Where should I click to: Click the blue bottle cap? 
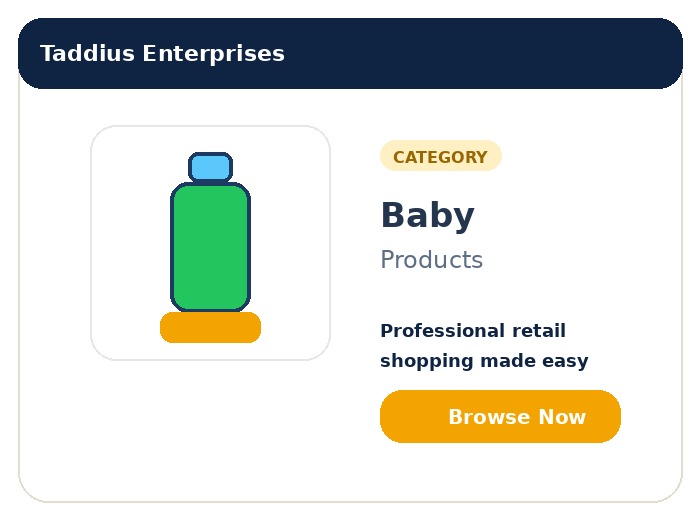click(210, 167)
